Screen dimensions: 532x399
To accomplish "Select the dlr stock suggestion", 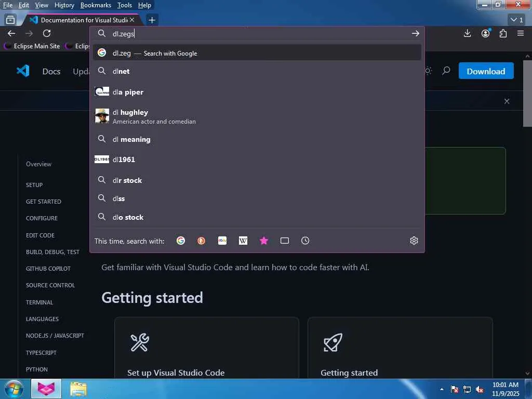I will (x=257, y=180).
